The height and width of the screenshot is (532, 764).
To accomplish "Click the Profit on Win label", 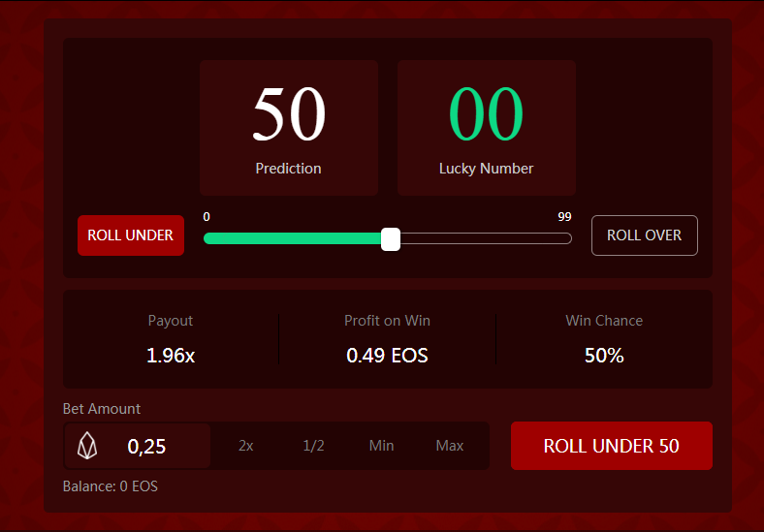I will click(x=387, y=321).
